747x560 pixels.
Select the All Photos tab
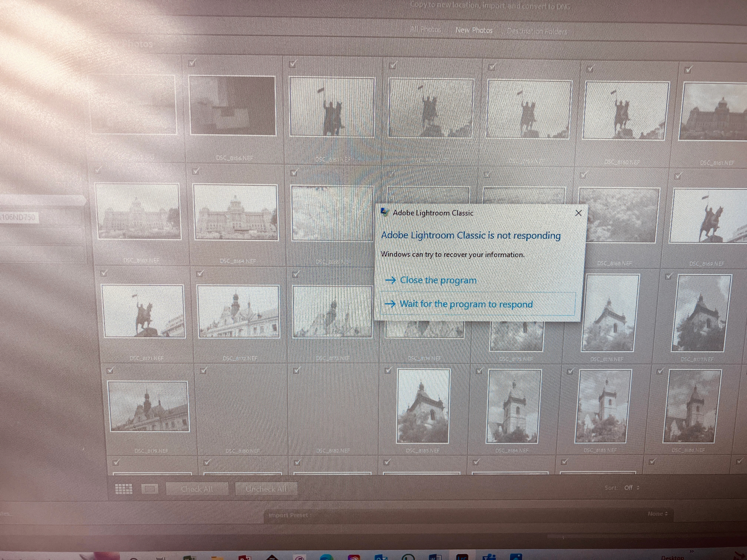click(x=426, y=30)
